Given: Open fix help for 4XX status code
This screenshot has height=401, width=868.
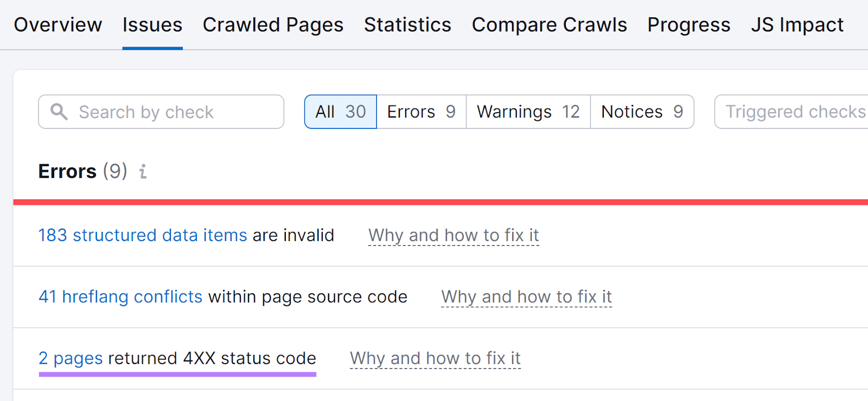Looking at the screenshot, I should coord(435,358).
